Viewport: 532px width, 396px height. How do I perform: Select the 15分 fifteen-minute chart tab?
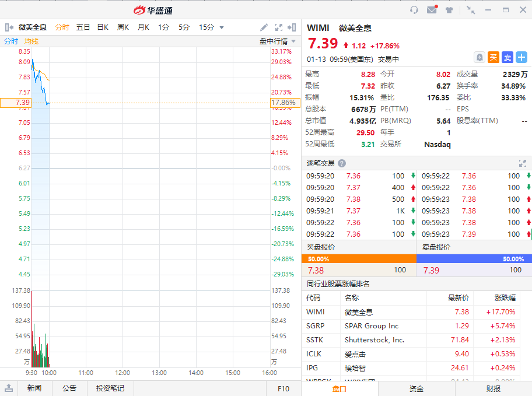point(206,27)
